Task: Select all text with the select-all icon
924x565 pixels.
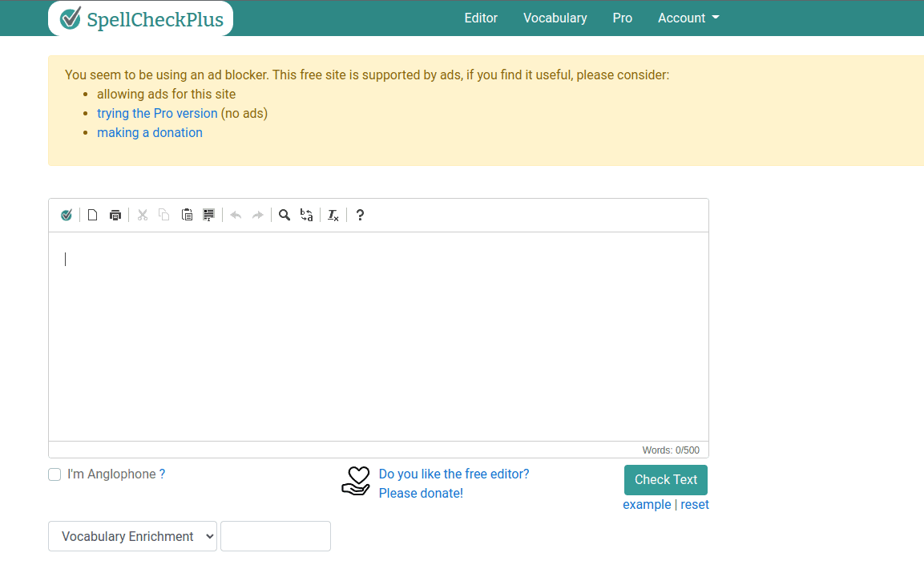Action: click(208, 215)
